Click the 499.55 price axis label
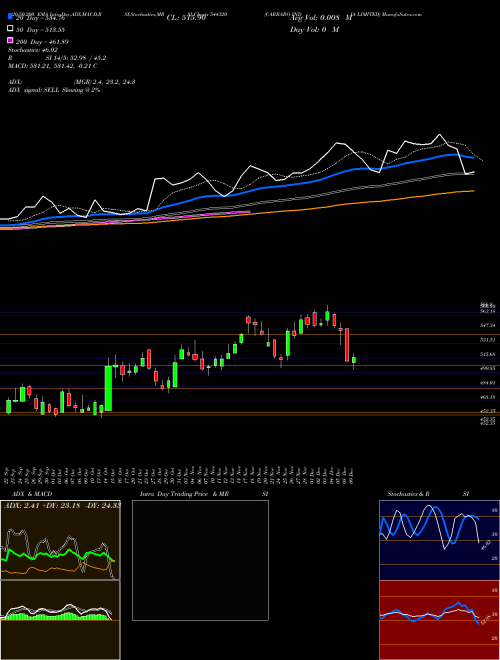The image size is (500, 660). point(487,368)
